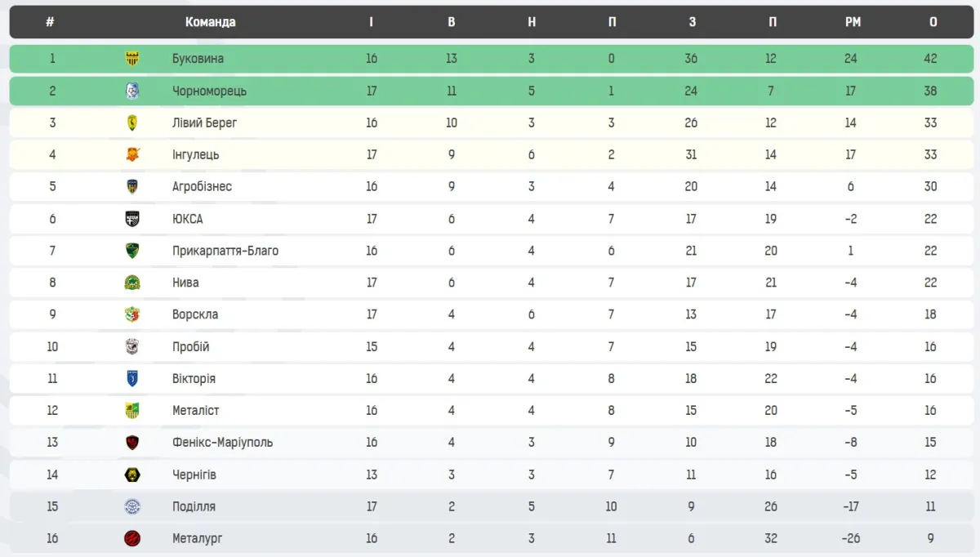This screenshot has width=980, height=557.
Task: Open the Прикарпаття-Благо team page
Action: [x=225, y=251]
